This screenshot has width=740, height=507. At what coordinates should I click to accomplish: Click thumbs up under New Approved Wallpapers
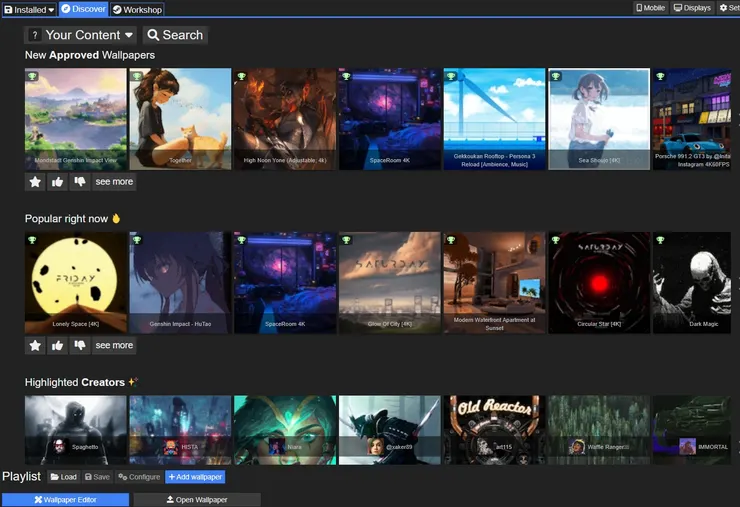point(58,182)
